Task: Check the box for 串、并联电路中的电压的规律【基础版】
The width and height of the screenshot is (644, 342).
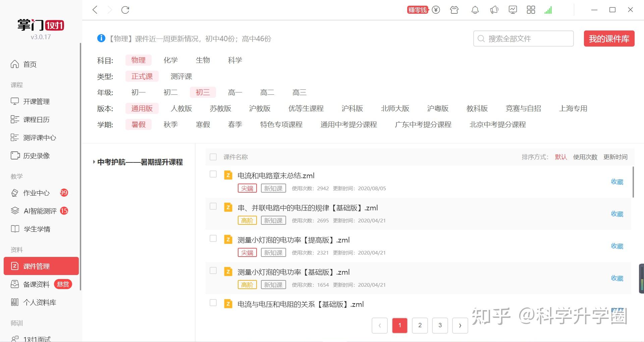Action: coord(213,206)
